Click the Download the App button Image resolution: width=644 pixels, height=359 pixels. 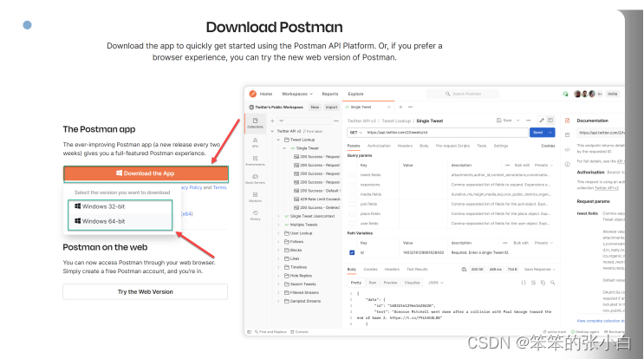click(133, 173)
